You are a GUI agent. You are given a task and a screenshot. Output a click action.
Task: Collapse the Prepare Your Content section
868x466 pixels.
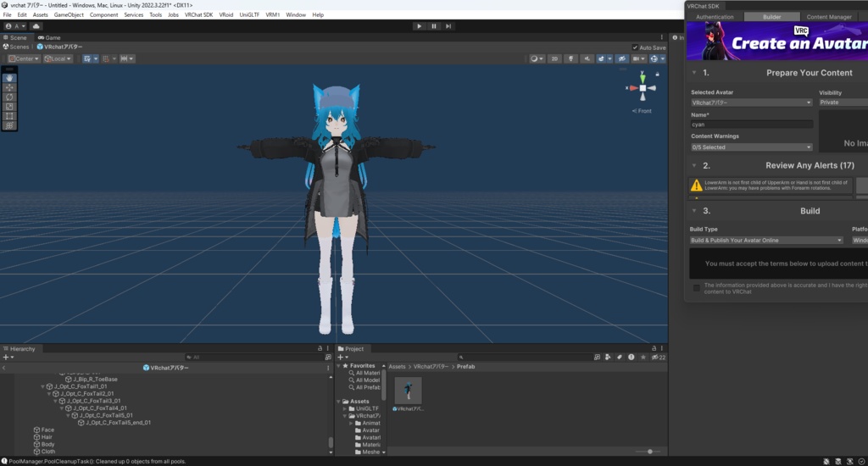click(x=694, y=73)
